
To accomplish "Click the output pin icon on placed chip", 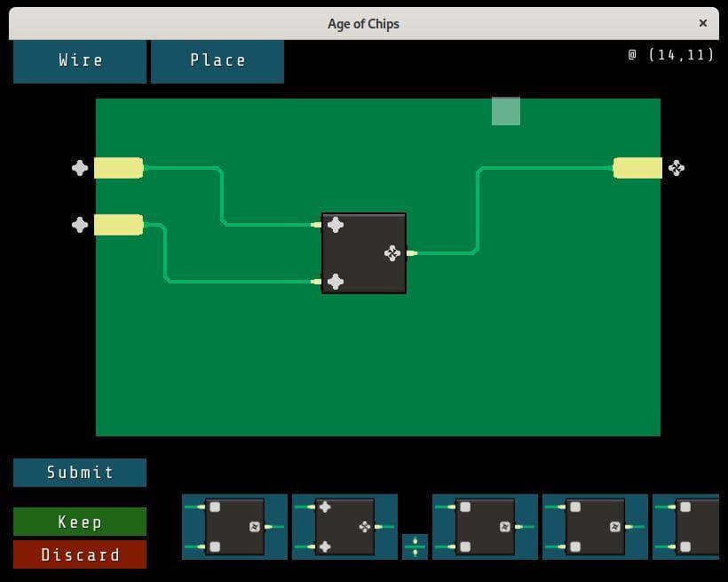I will pos(392,253).
